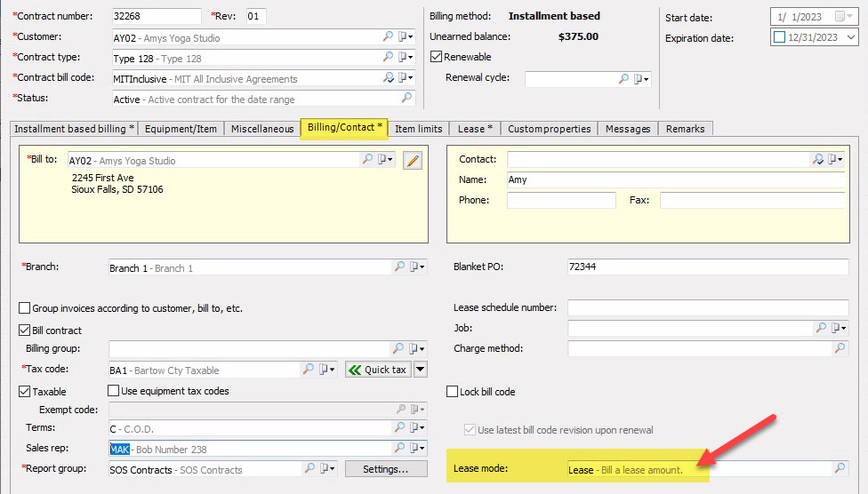868x494 pixels.
Task: Open the Job lookup magnifier
Action: tap(821, 328)
